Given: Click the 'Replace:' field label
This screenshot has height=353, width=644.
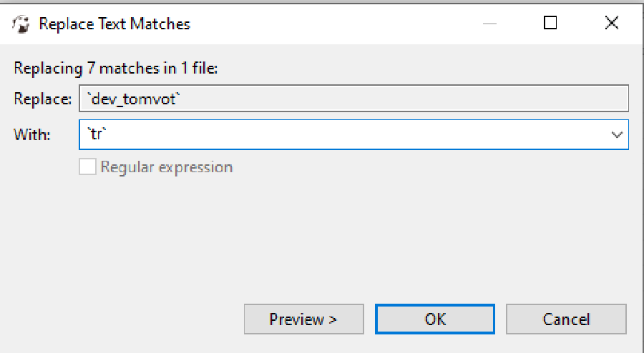Looking at the screenshot, I should click(x=42, y=99).
